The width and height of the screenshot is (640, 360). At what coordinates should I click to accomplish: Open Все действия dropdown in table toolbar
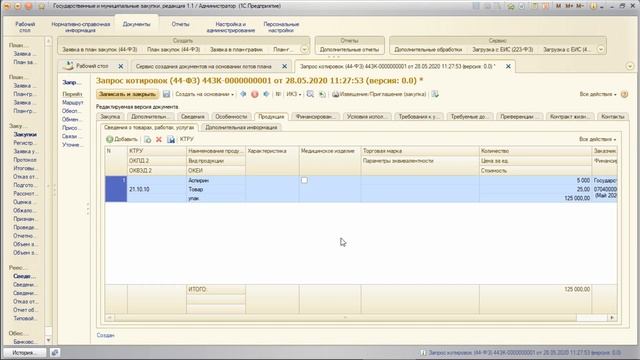tap(598, 139)
